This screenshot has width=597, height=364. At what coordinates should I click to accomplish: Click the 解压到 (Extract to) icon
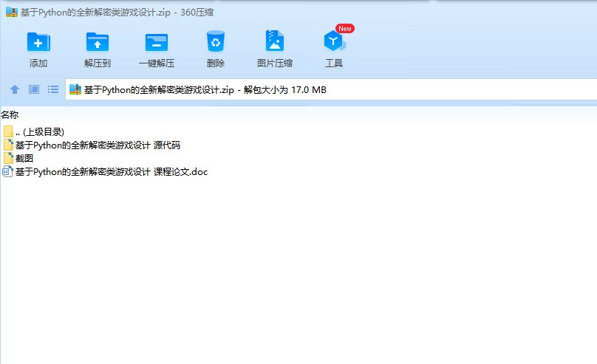coord(98,41)
